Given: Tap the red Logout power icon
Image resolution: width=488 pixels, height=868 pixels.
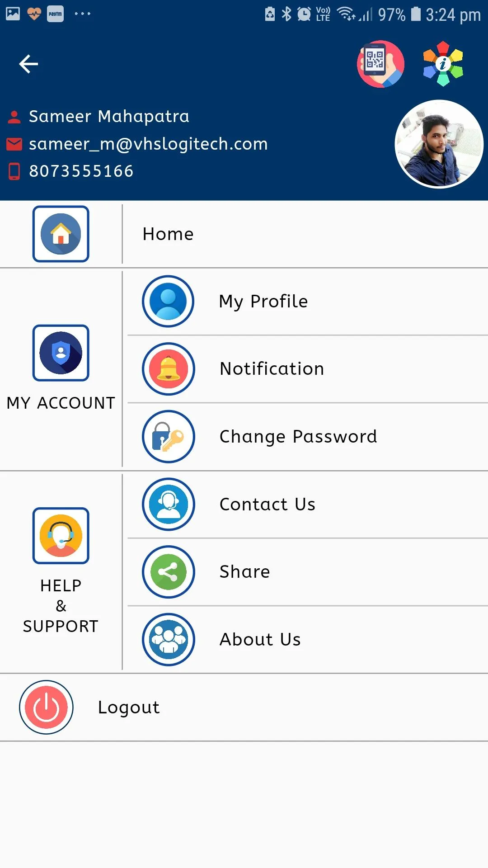Looking at the screenshot, I should coord(46,708).
